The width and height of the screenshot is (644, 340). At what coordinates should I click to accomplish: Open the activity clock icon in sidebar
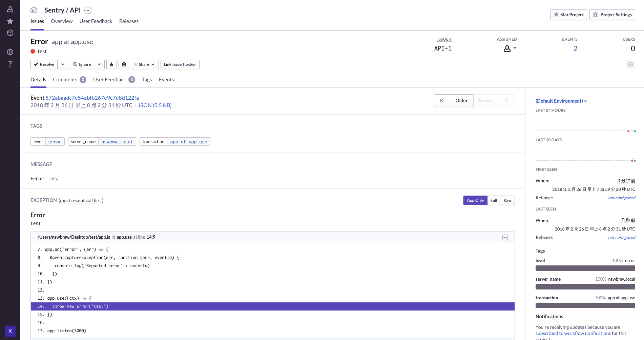(x=10, y=33)
